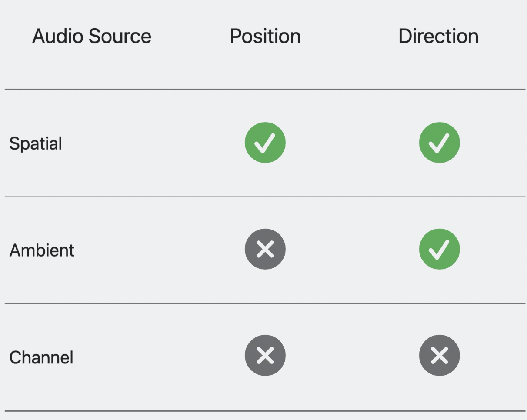
Task: Click the word Audio in the header
Action: (58, 36)
